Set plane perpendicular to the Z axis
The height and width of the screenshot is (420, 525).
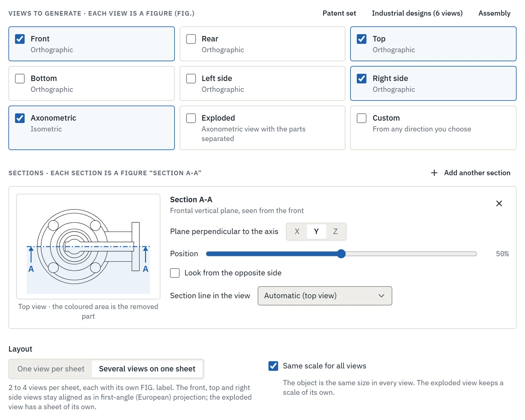click(x=335, y=231)
